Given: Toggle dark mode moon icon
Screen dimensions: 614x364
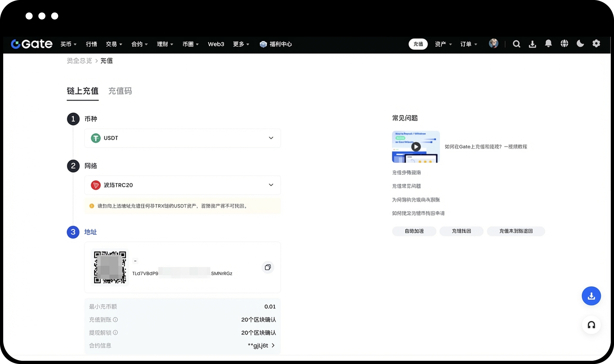Looking at the screenshot, I should point(580,43).
